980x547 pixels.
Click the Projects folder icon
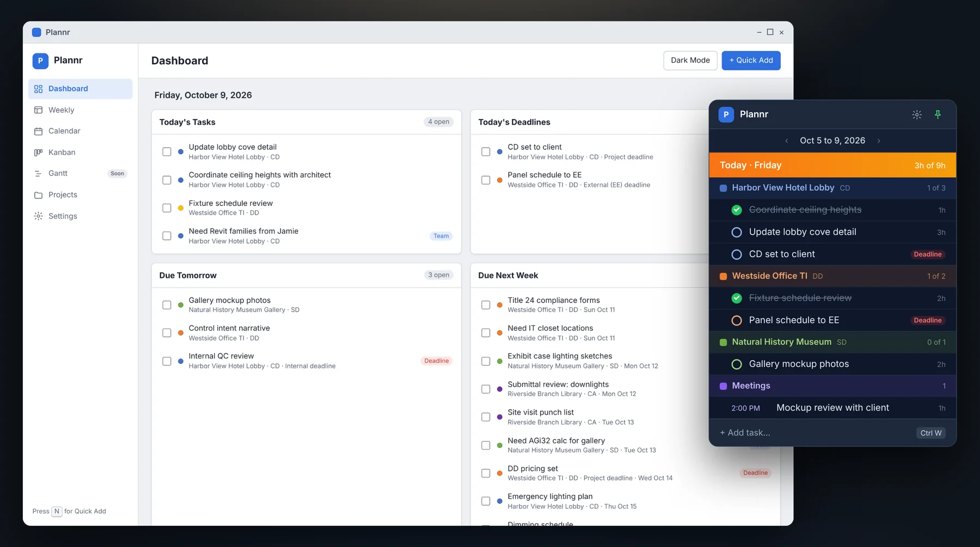pos(38,195)
